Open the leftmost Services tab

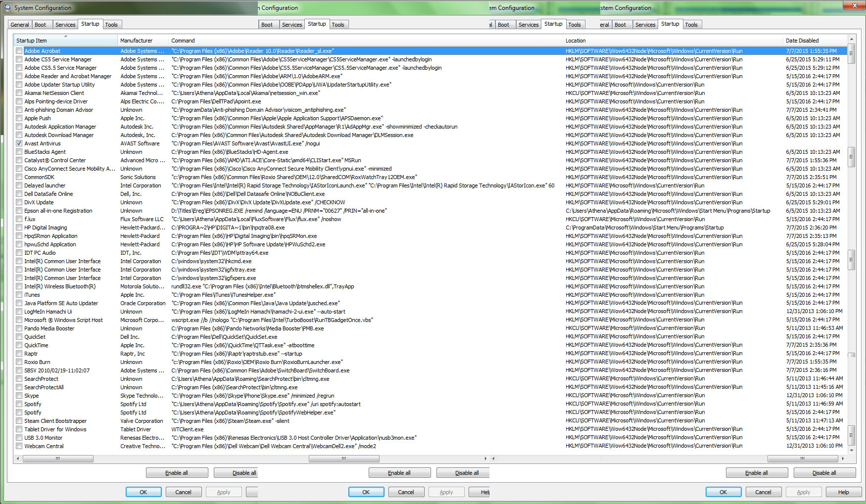(x=65, y=25)
